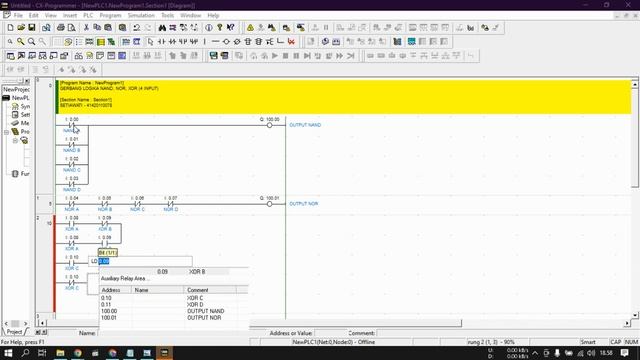Insert a new closed coil
Screen dimensions: 640x360
[x=237, y=42]
